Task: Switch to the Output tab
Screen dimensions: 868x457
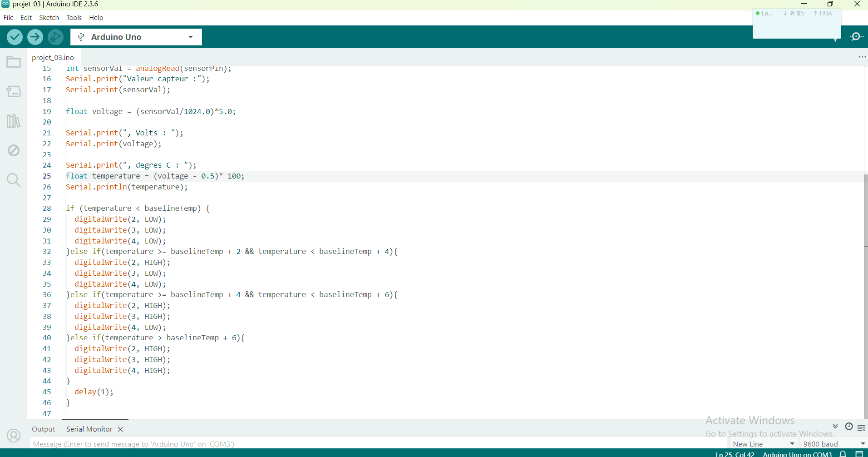Action: (43, 429)
